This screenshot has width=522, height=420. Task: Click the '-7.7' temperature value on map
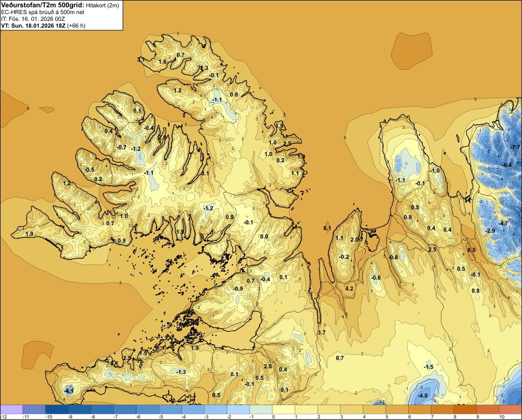(515, 147)
